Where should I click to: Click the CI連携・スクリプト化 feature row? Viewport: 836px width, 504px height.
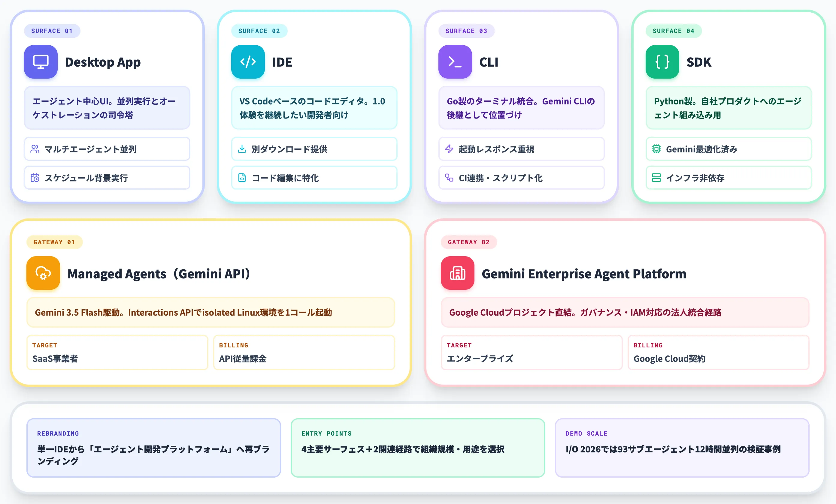[522, 178]
